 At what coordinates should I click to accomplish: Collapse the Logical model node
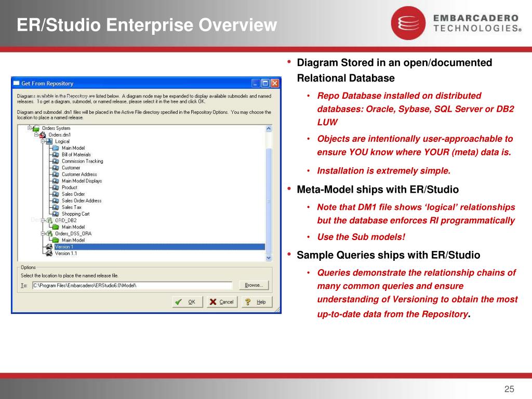(x=43, y=141)
